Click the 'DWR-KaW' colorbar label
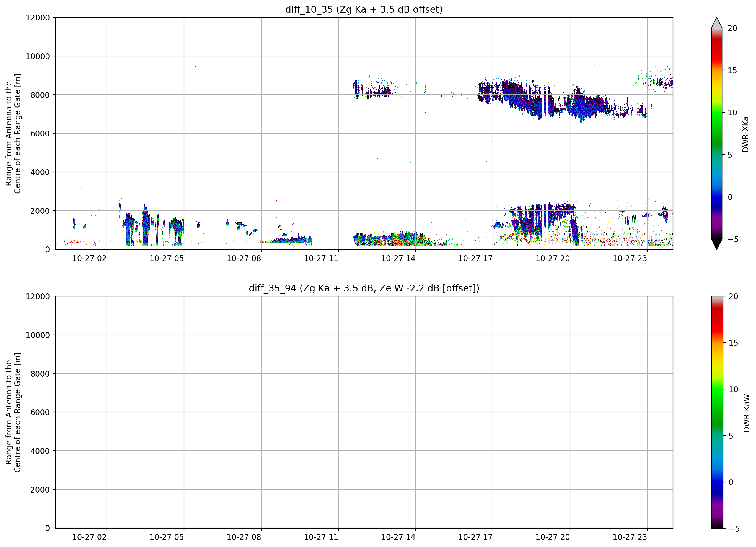Screen dimensions: 756x547 pyautogui.click(x=747, y=413)
